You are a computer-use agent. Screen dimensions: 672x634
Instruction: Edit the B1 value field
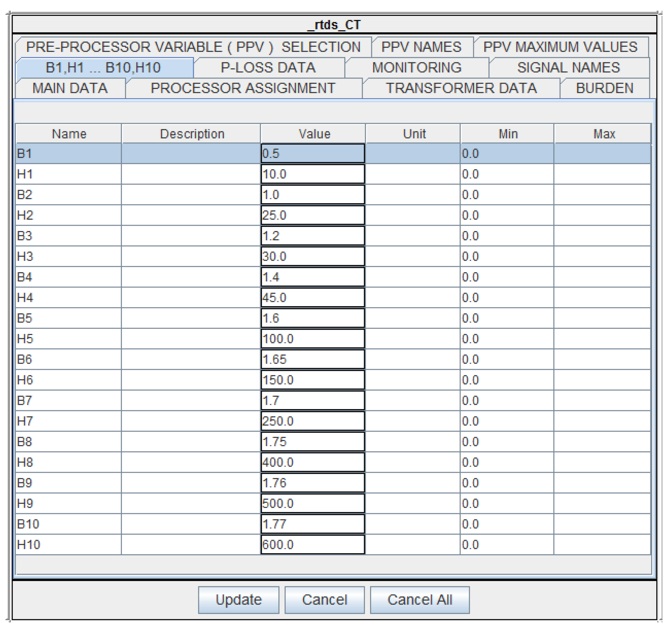313,154
